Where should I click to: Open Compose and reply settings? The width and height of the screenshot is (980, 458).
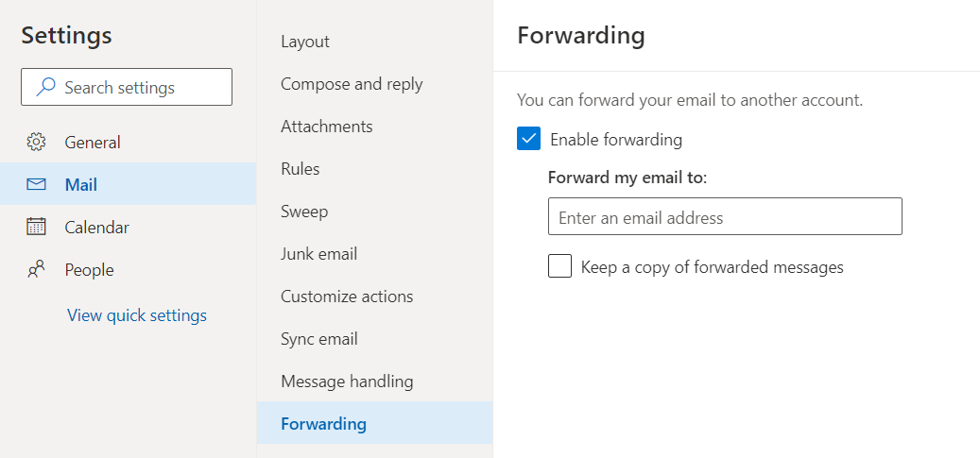(352, 84)
